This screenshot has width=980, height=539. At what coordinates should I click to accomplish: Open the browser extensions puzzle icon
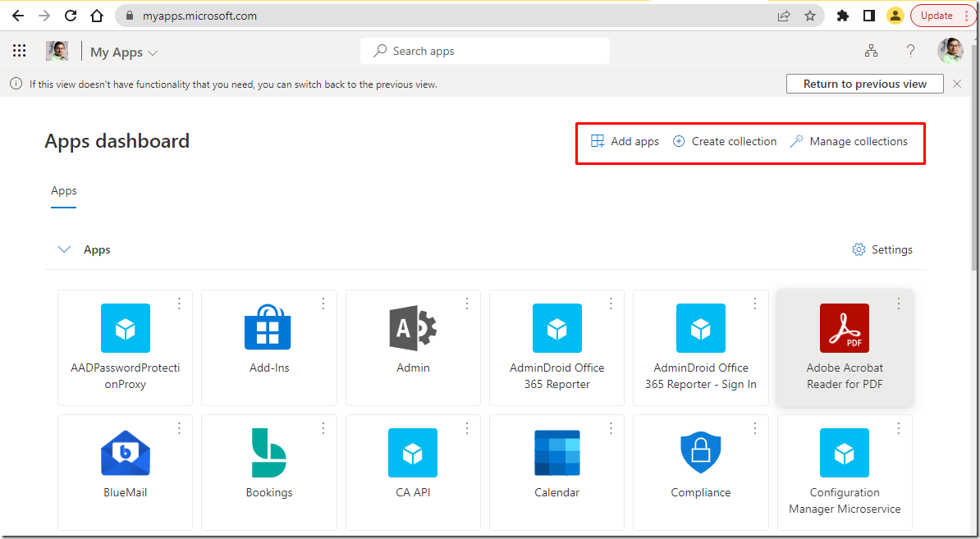coord(842,15)
